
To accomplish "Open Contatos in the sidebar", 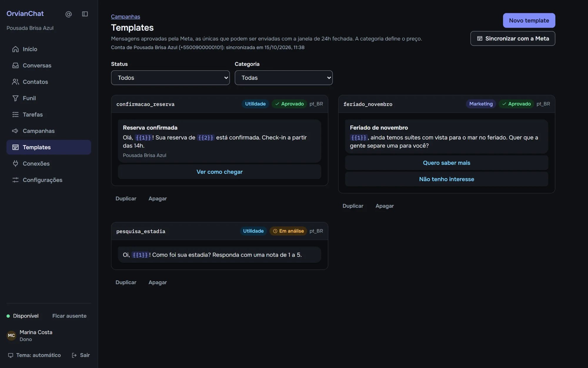I will point(49,82).
